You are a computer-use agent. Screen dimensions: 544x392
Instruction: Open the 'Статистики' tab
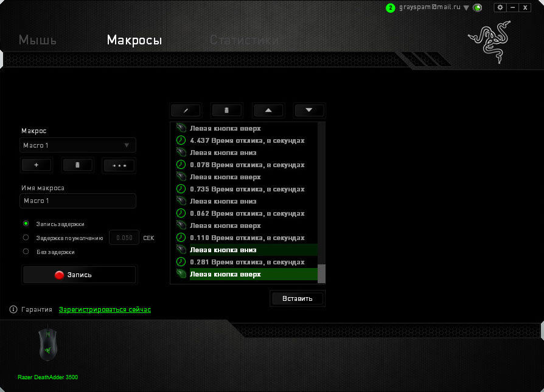click(244, 41)
